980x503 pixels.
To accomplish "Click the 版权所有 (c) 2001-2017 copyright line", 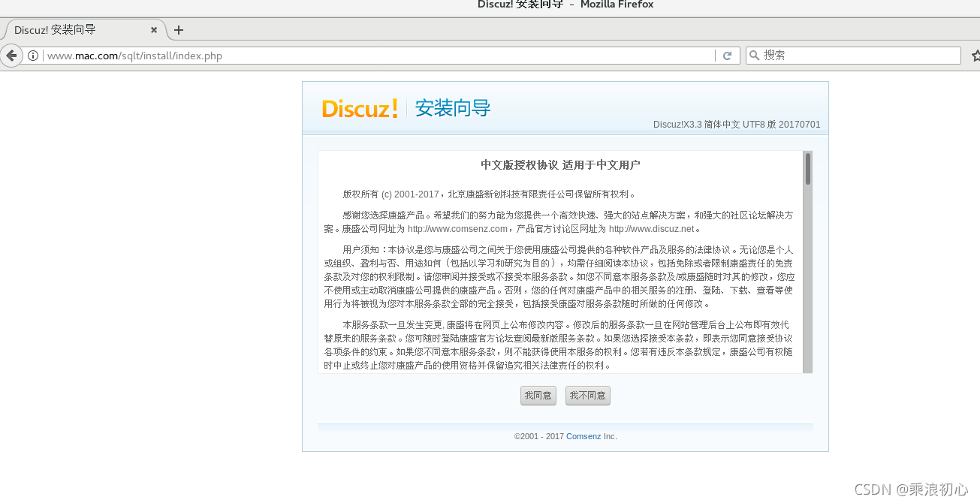I will pyautogui.click(x=489, y=194).
